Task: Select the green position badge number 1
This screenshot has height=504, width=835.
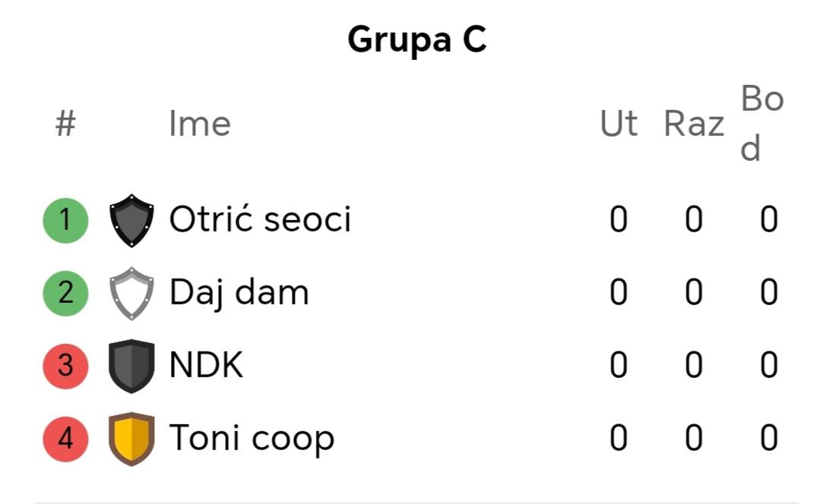Action: point(65,220)
